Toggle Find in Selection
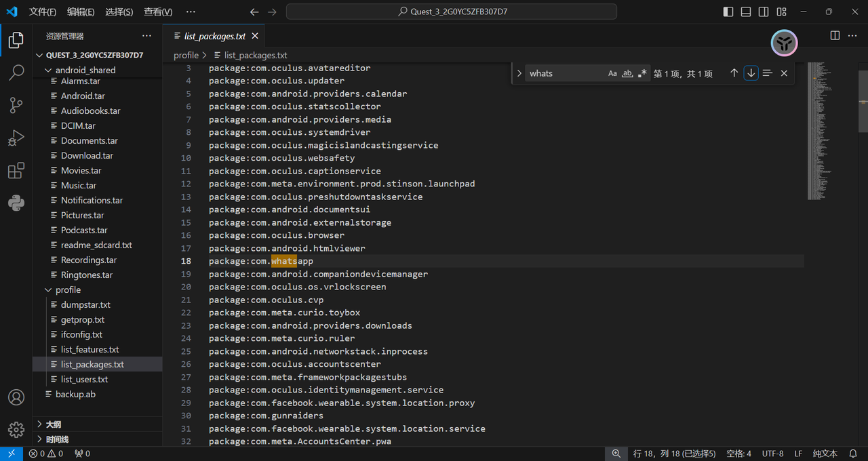The width and height of the screenshot is (868, 461). (767, 73)
